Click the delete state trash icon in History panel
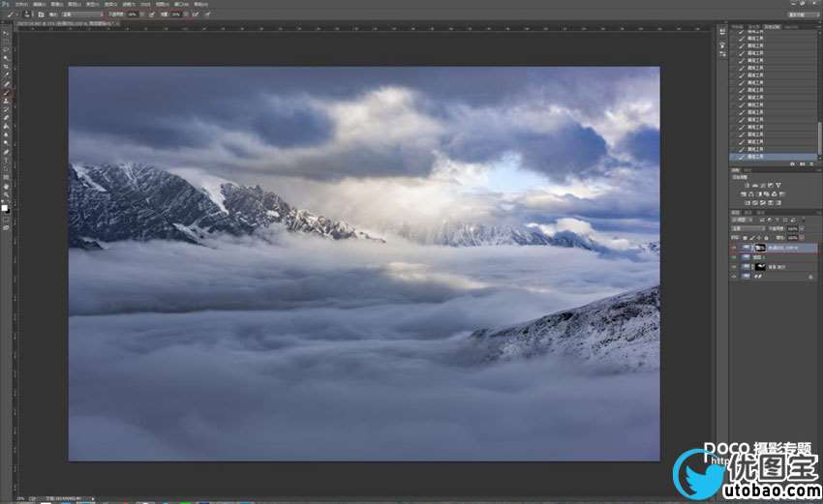This screenshot has width=823, height=504. (812, 164)
